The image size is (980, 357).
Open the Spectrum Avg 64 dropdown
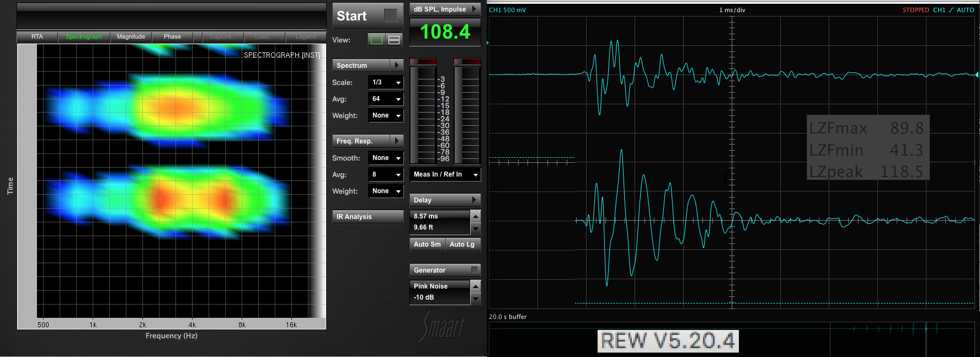click(x=386, y=99)
